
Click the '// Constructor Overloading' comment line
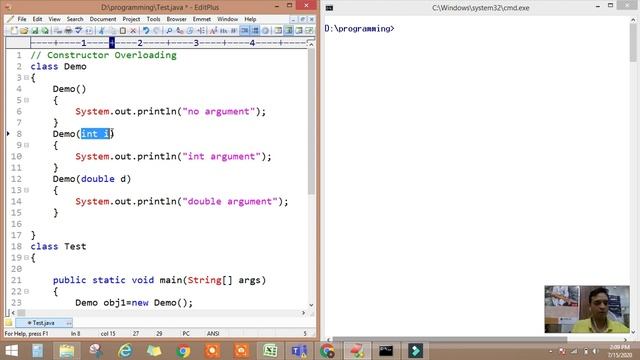(104, 55)
